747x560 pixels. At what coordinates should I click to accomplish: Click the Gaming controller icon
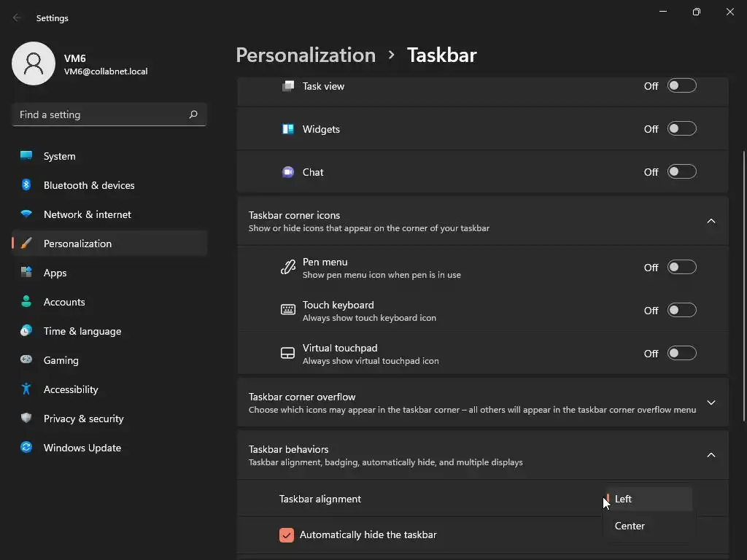pyautogui.click(x=26, y=360)
